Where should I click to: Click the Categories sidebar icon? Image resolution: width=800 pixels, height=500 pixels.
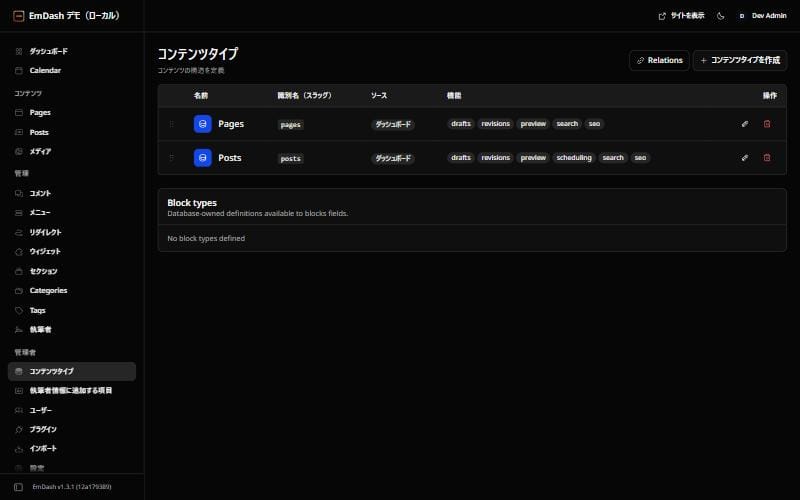[x=19, y=291]
